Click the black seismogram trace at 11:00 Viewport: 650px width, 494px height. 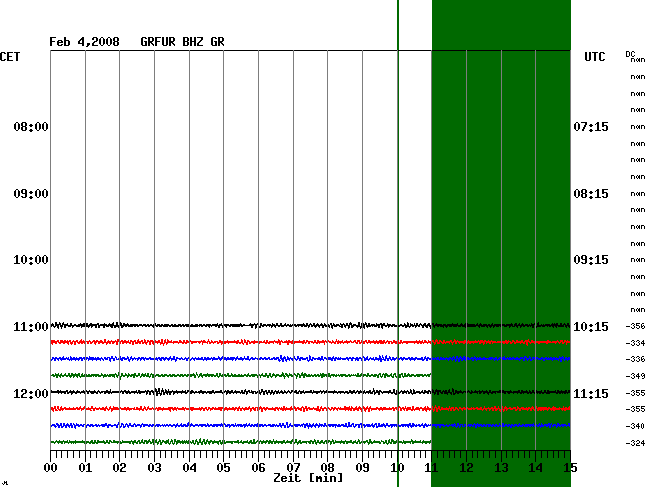[310, 325]
